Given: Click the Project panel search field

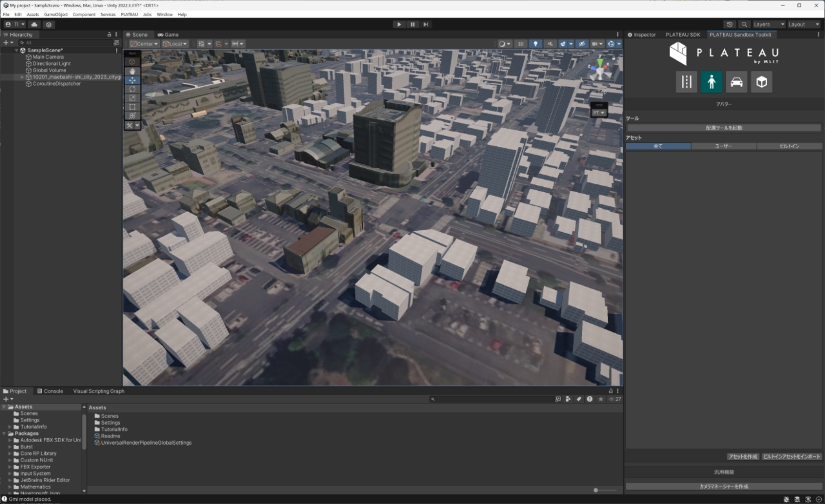Looking at the screenshot, I should click(x=492, y=399).
